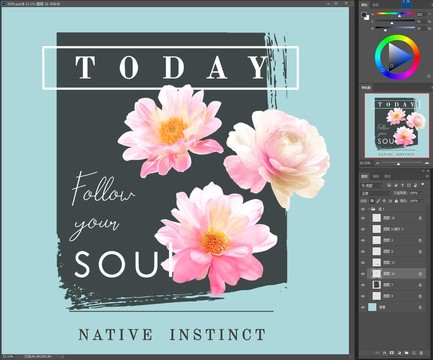This screenshot has width=433, height=360.
Task: Select the Color panel tab
Action: click(x=364, y=5)
